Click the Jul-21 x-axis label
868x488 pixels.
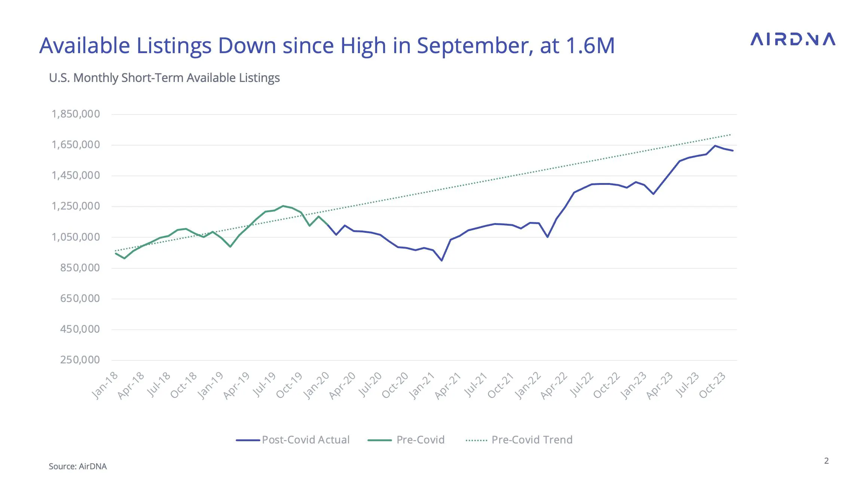click(475, 384)
